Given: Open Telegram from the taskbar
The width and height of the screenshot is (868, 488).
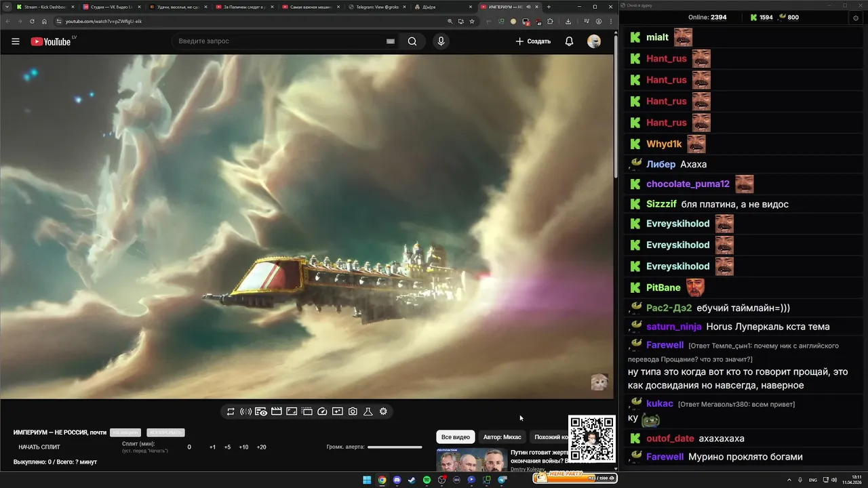Looking at the screenshot, I should coord(502,480).
